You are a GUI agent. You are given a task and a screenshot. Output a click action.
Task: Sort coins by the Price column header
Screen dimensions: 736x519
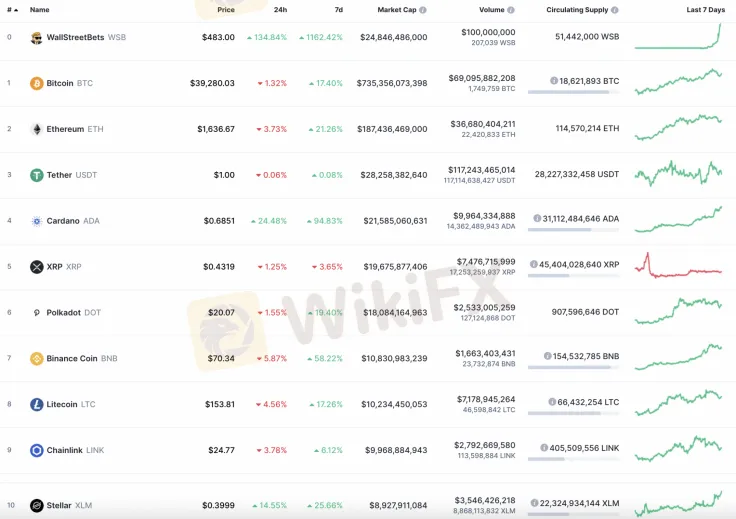pyautogui.click(x=225, y=10)
